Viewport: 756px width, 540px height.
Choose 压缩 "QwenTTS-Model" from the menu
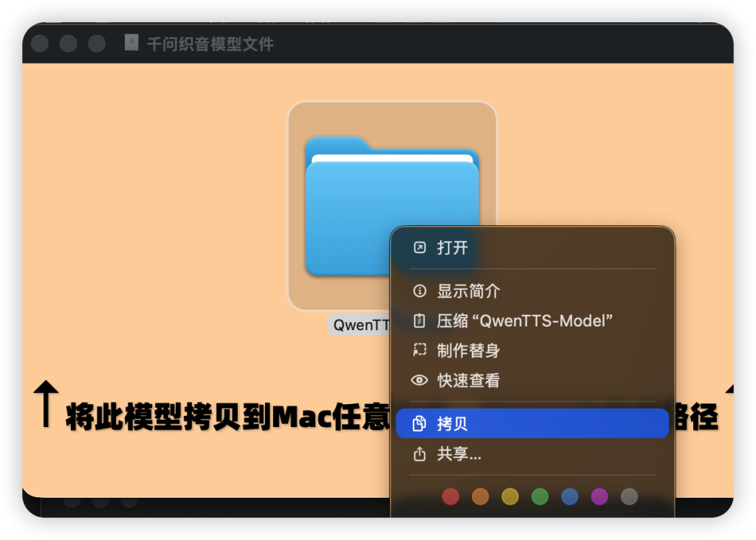click(524, 321)
